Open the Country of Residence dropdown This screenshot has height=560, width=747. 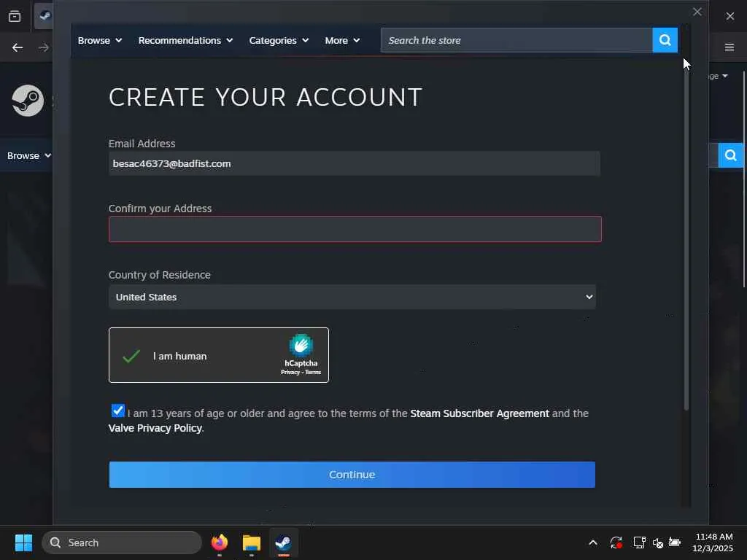(x=352, y=297)
